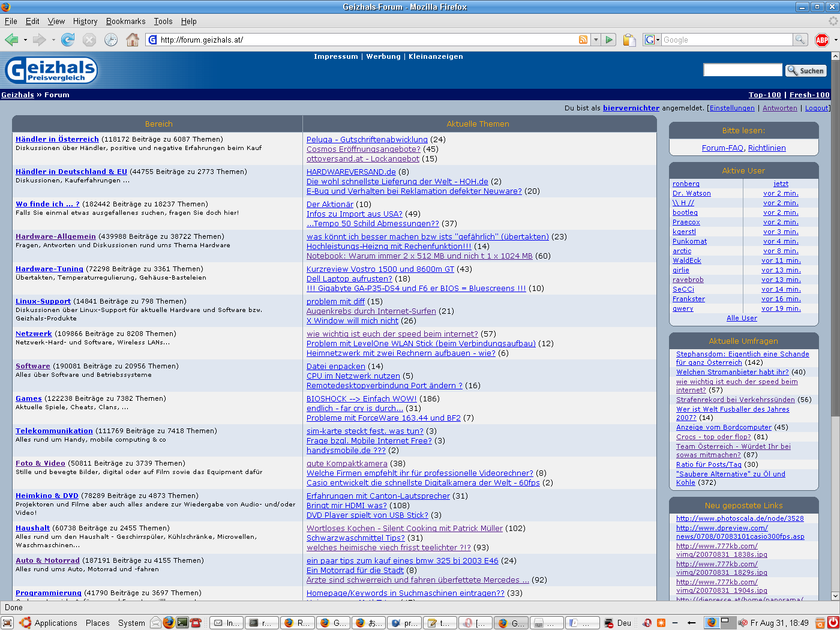This screenshot has height=630, width=840.
Task: Open the Adblock Plus dropdown arrow
Action: pyautogui.click(x=836, y=40)
